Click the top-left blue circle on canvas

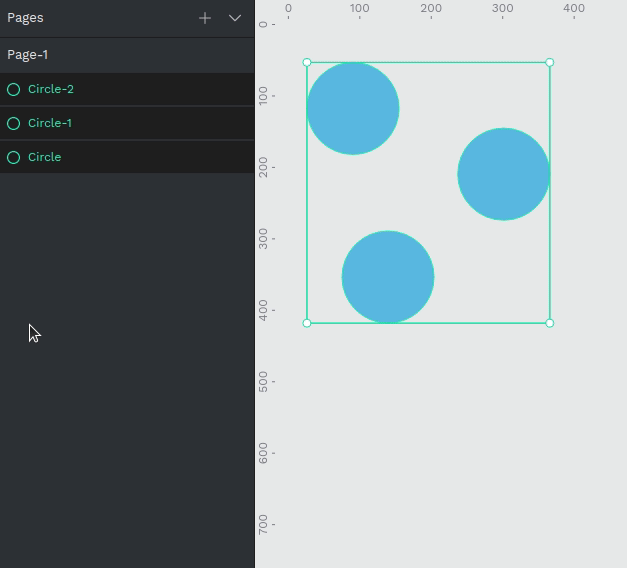(353, 108)
